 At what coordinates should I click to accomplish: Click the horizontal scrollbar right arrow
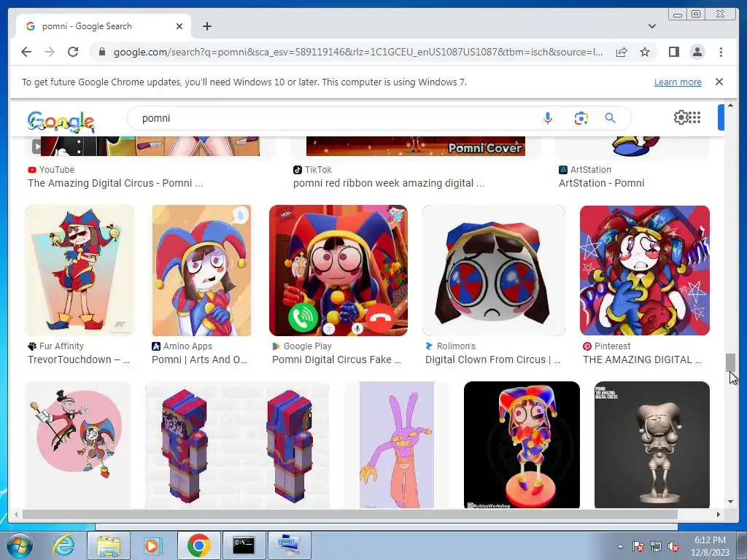click(719, 514)
